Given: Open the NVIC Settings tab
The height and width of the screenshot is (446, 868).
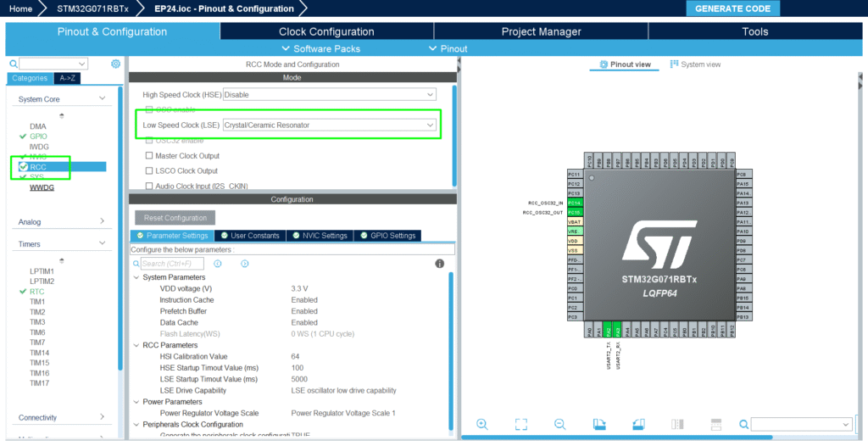Looking at the screenshot, I should click(x=320, y=236).
